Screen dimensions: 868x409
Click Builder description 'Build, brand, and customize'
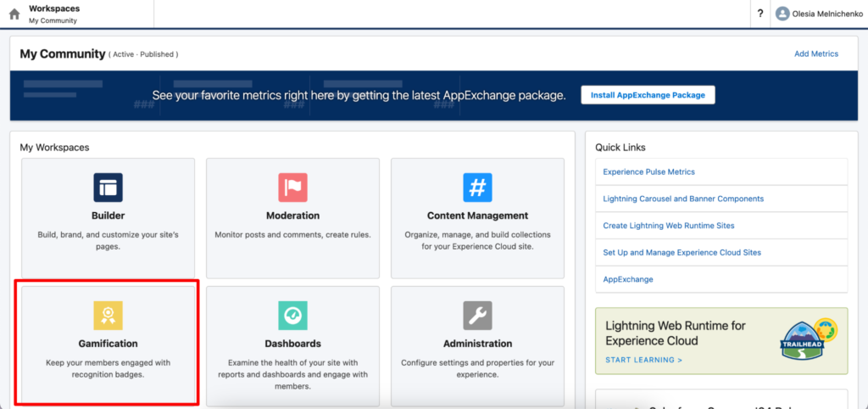pyautogui.click(x=108, y=240)
